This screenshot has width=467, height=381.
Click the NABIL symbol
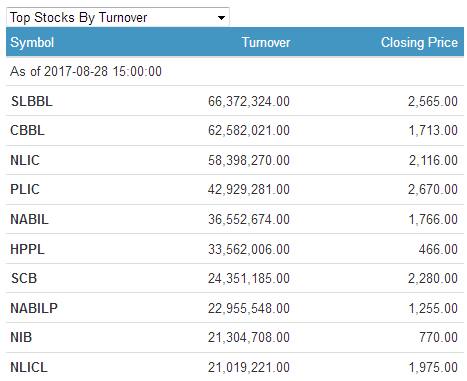[29, 219]
